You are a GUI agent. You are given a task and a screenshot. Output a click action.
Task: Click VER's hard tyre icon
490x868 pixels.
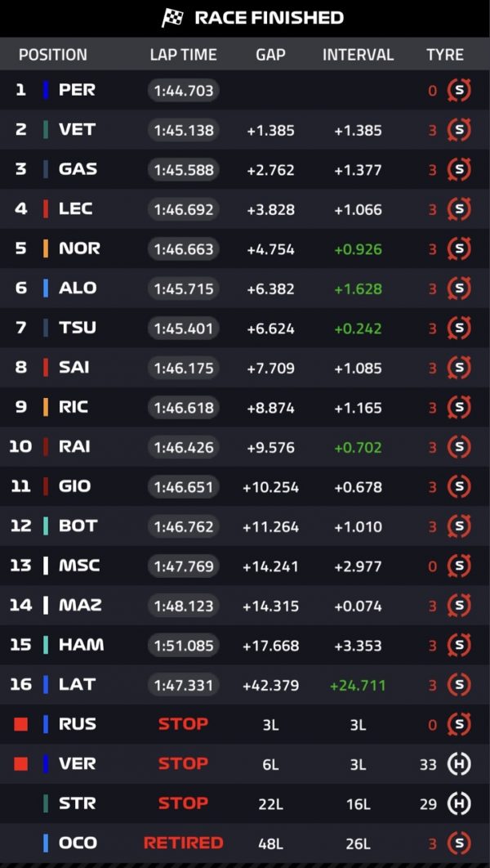459,764
